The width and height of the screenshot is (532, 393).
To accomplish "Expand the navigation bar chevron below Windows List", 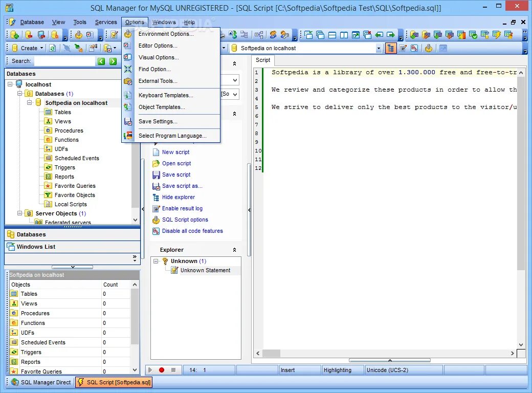I will click(135, 258).
